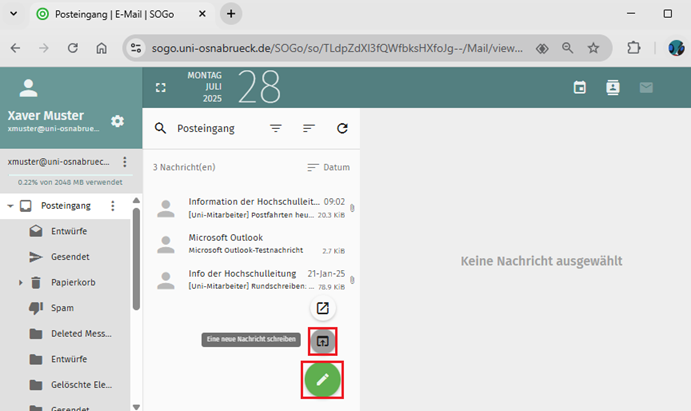Open the browser profile avatar

pyautogui.click(x=676, y=48)
